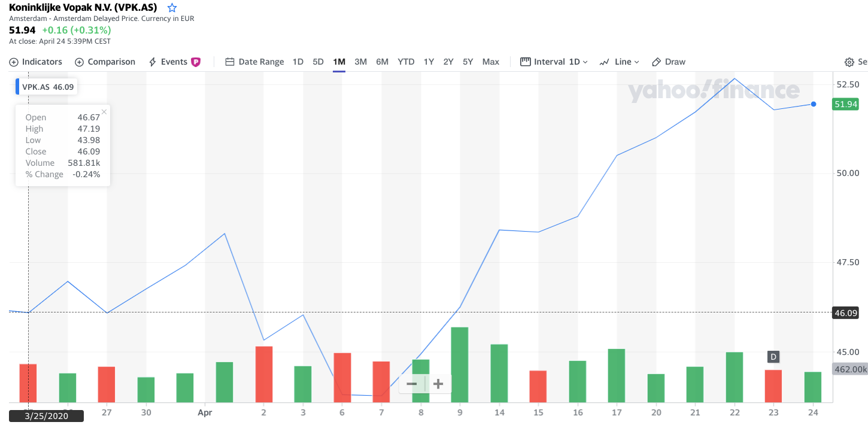The width and height of the screenshot is (868, 428).
Task: Click the % Change -0.24% value
Action: click(87, 174)
